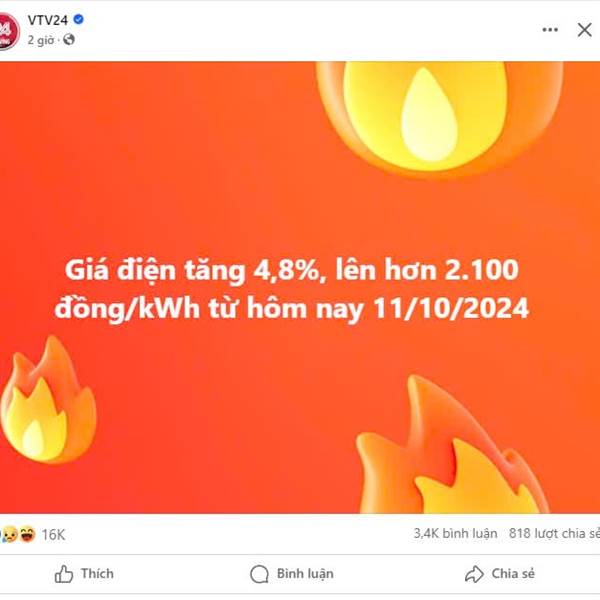The width and height of the screenshot is (600, 600).
Task: View the 818 lượt chia sẻ
Action: 554,533
